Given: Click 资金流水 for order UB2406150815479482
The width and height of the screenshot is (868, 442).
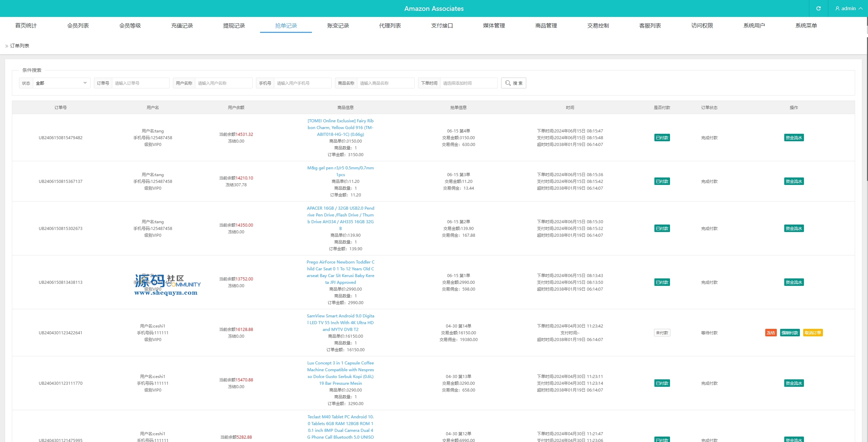Looking at the screenshot, I should (x=794, y=138).
